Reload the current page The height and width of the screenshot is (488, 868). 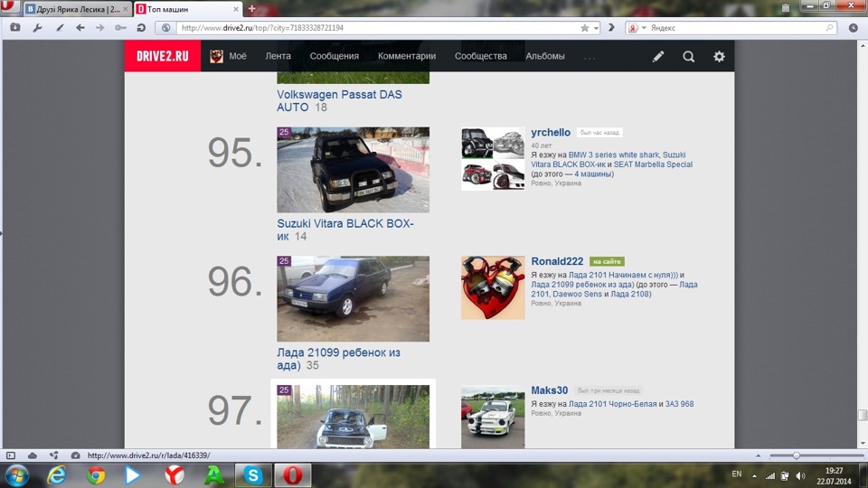click(x=141, y=28)
